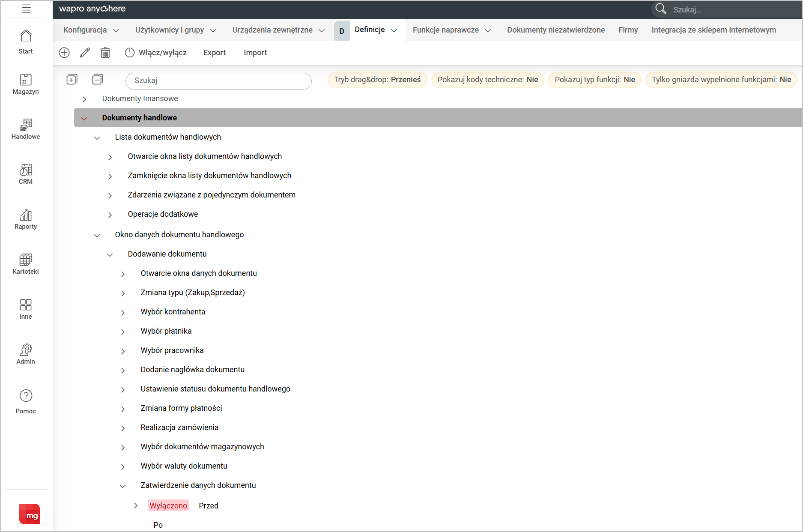The image size is (803, 532).
Task: Click the add (plus) icon in toolbar
Action: point(64,53)
